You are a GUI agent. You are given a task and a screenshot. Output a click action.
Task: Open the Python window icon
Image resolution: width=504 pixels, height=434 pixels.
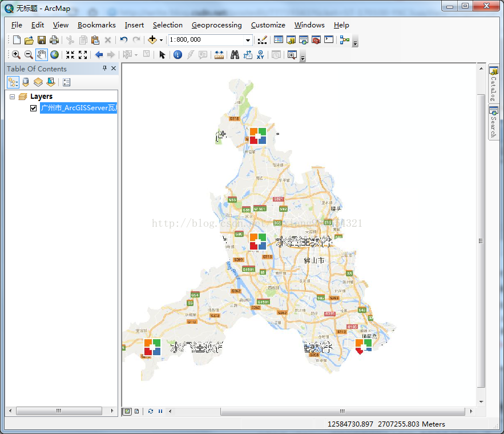coord(329,40)
